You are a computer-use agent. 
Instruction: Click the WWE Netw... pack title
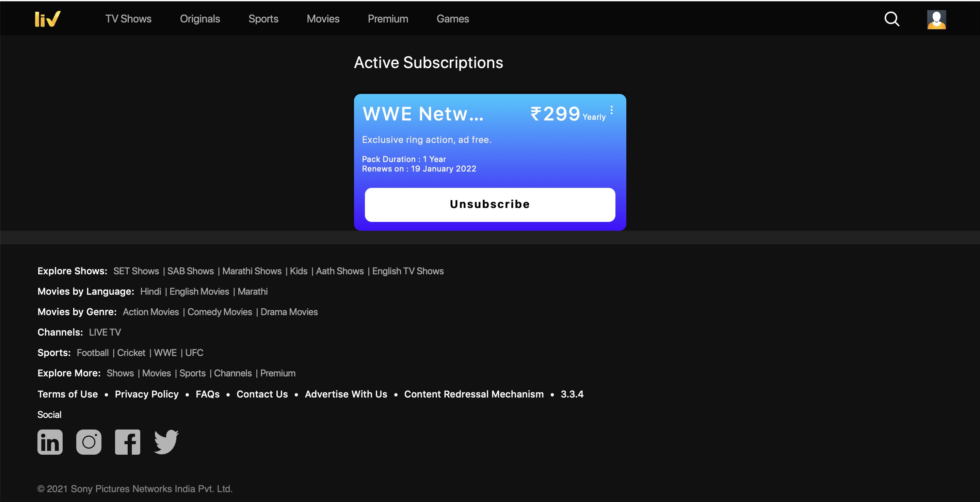423,114
